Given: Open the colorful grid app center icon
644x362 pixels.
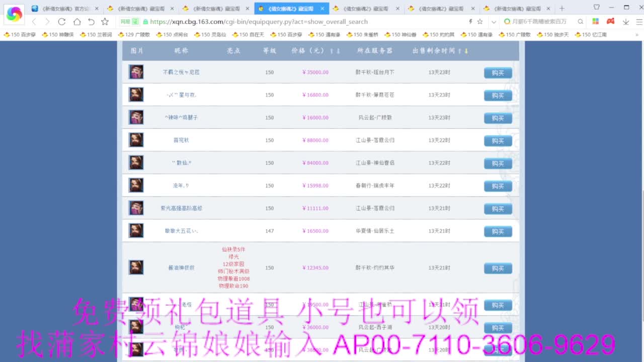Looking at the screenshot, I should (596, 22).
